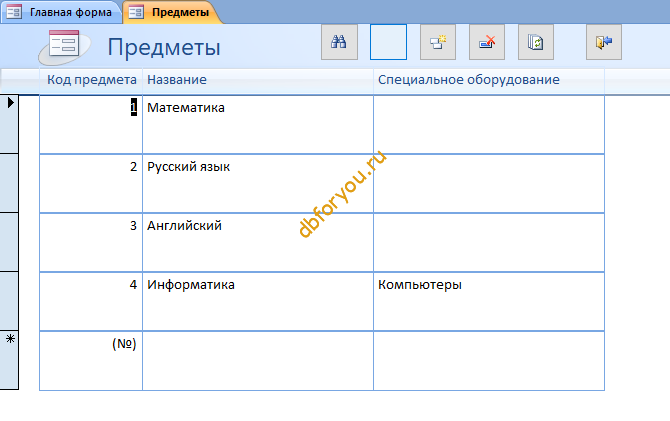Click the subject code field with 1

[x=91, y=124]
